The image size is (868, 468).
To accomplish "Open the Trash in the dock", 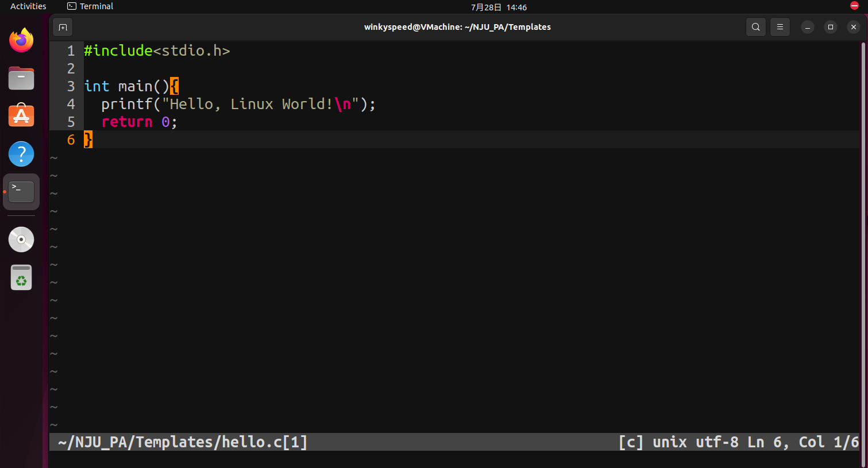I will tap(21, 277).
